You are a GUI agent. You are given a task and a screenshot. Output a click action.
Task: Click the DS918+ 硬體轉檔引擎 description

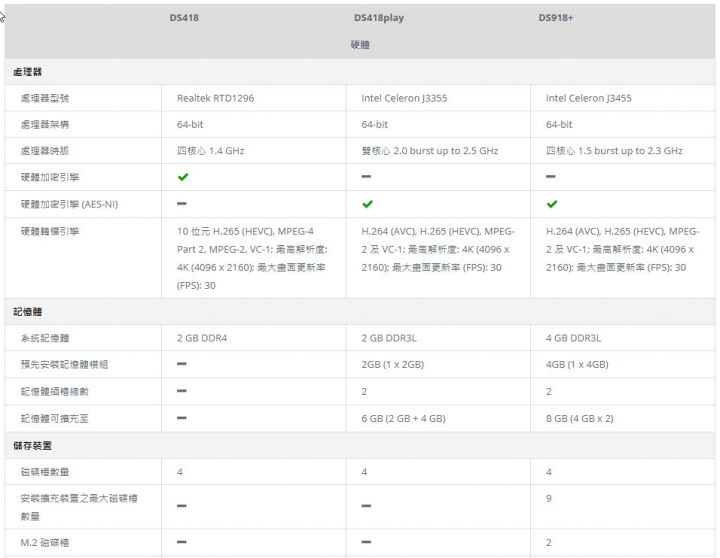623,249
